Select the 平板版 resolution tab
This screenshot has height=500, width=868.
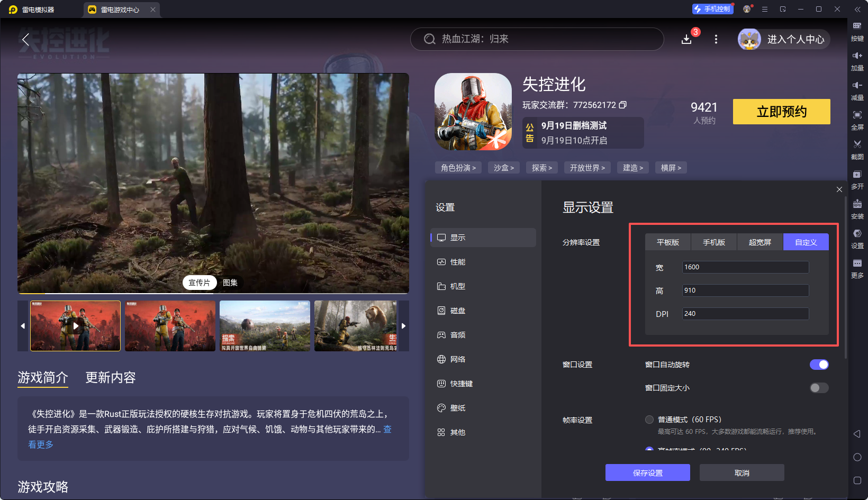[668, 242]
